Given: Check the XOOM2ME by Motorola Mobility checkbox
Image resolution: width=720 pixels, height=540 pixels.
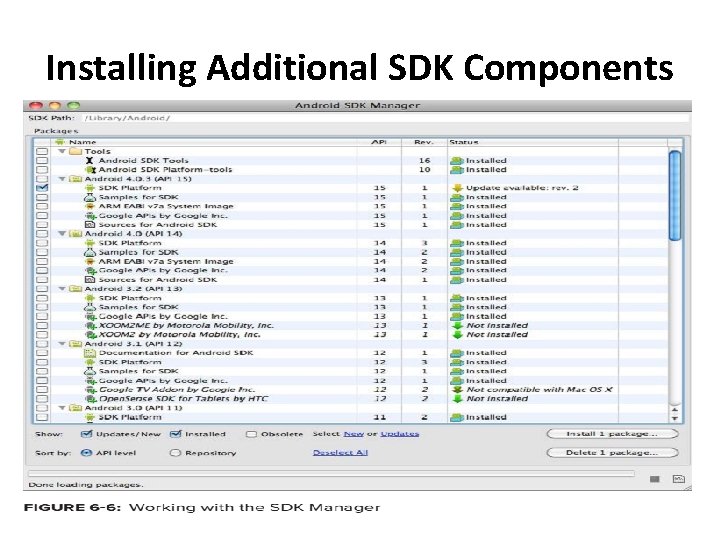Looking at the screenshot, I should (42, 326).
